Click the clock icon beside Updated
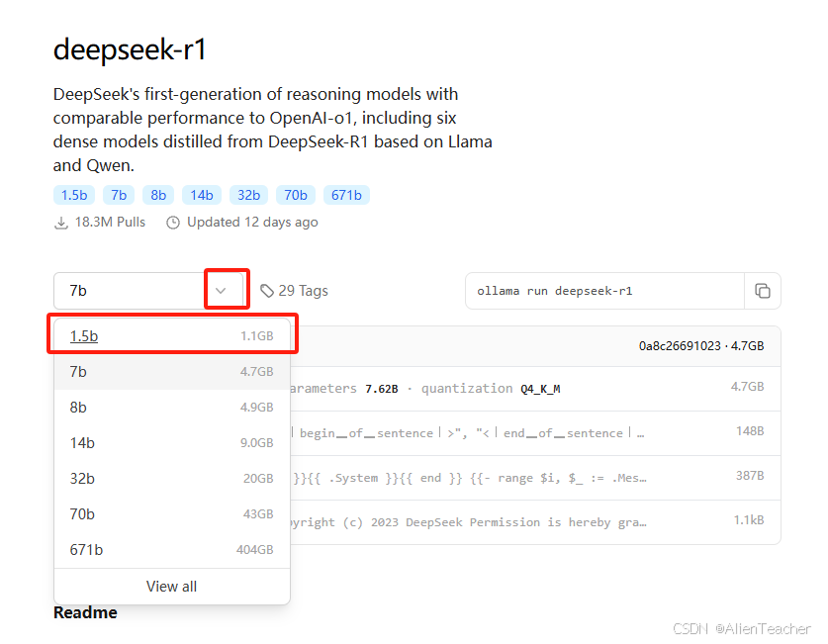 pyautogui.click(x=173, y=223)
